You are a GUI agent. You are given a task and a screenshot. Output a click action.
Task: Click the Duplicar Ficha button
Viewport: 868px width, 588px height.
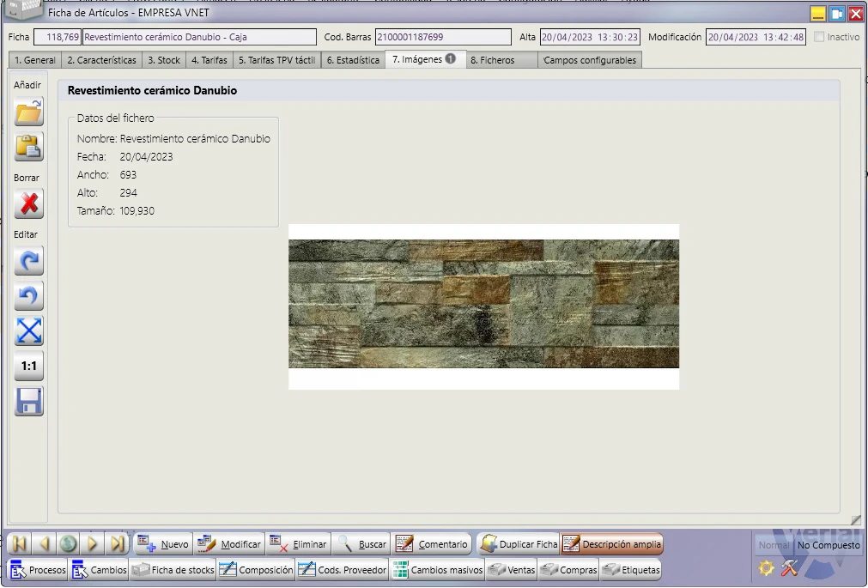pyautogui.click(x=519, y=544)
